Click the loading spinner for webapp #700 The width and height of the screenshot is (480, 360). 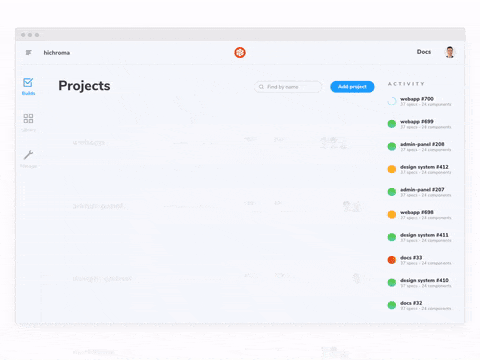tap(392, 101)
